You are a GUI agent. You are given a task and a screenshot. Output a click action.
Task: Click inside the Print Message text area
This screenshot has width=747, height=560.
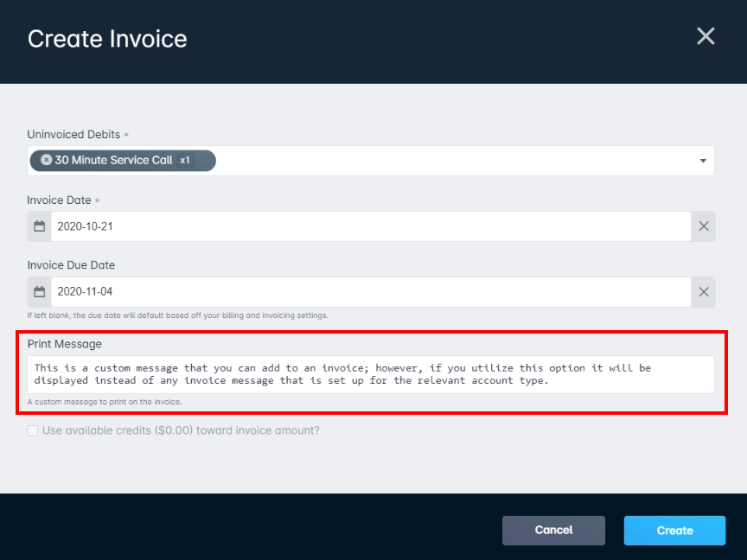(371, 374)
